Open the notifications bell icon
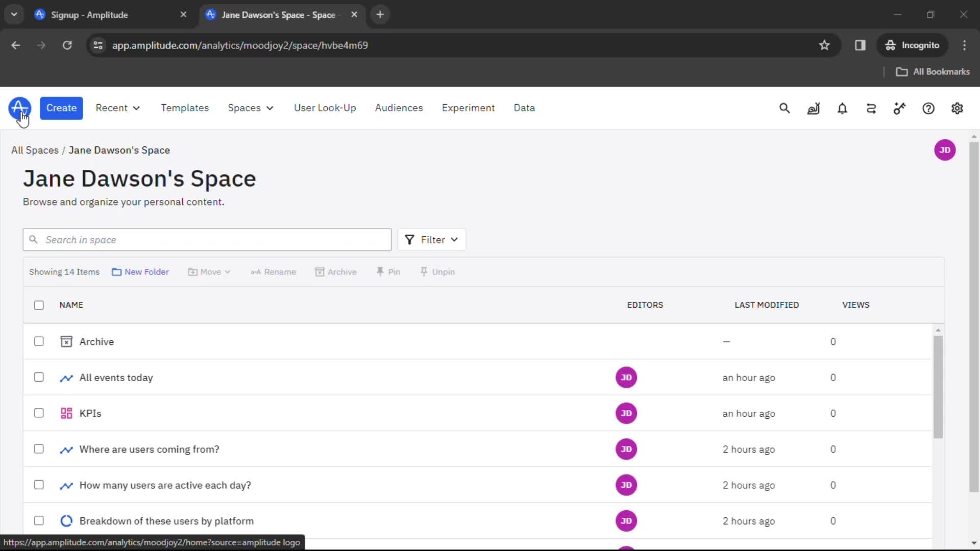This screenshot has height=551, width=980. (842, 108)
